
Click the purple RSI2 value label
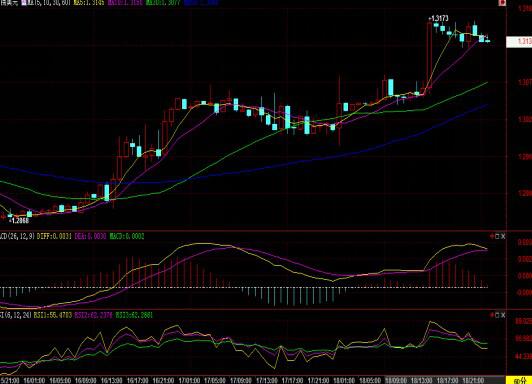[x=93, y=315]
